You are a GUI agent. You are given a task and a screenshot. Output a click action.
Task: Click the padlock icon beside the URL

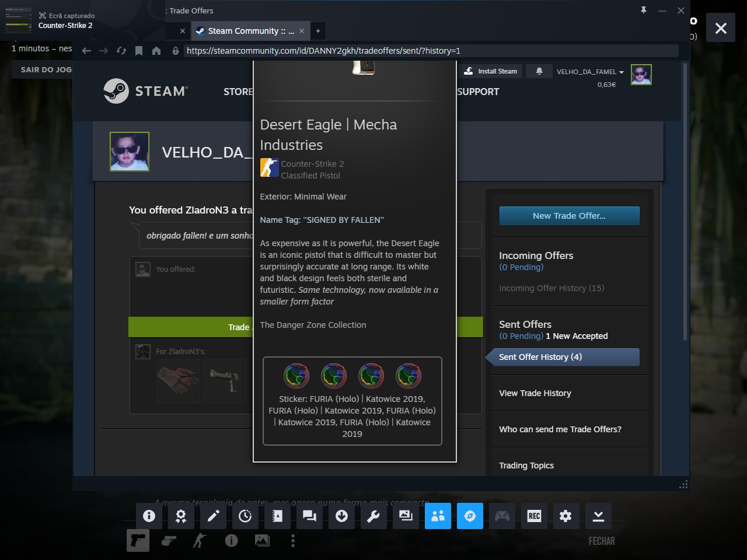tap(175, 51)
